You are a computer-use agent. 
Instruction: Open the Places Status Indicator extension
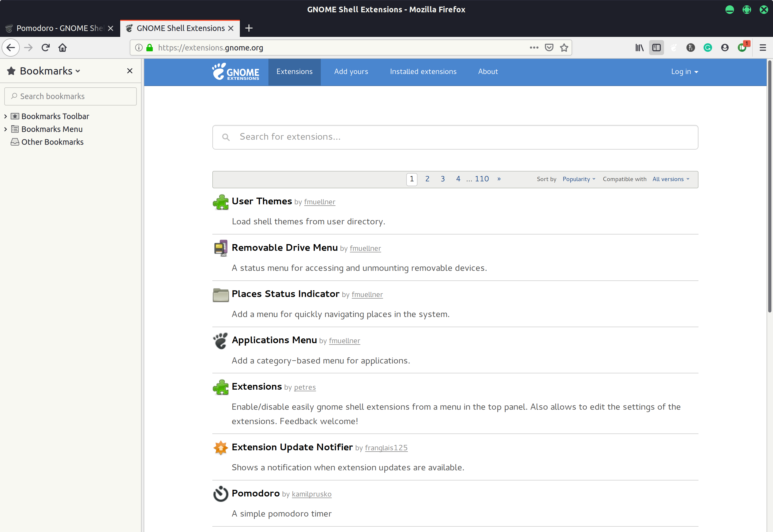[x=285, y=294]
